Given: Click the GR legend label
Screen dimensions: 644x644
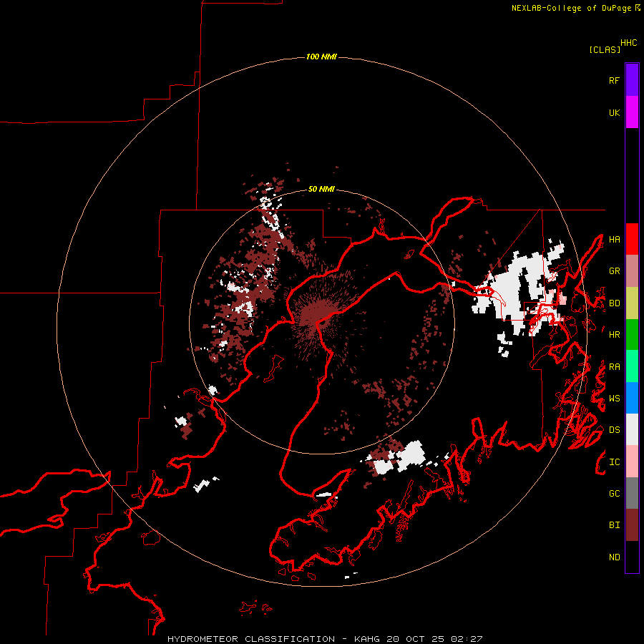Looking at the screenshot, I should (x=614, y=271).
